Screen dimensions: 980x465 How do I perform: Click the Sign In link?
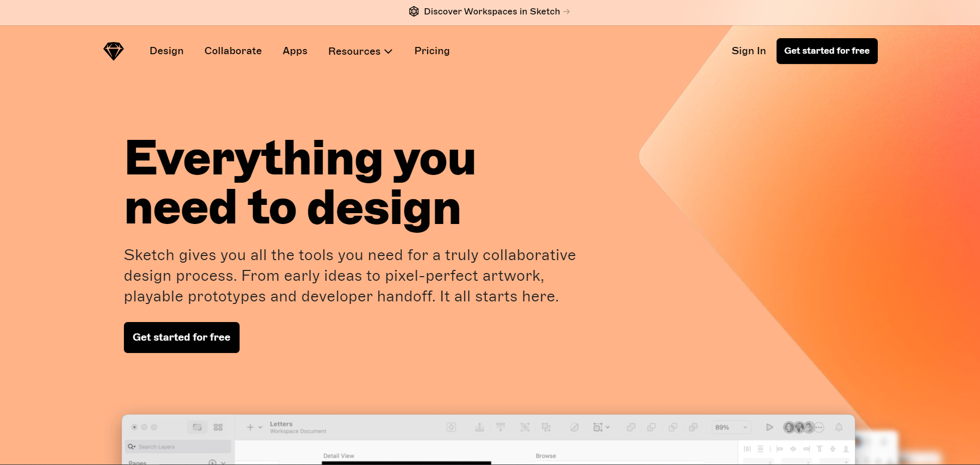[748, 51]
